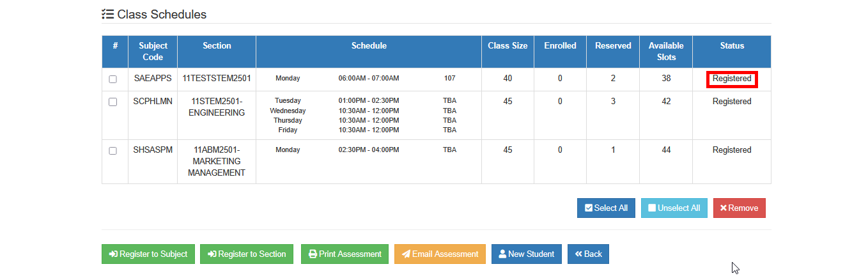Click Tuesday in SCPHLMN schedule
The width and height of the screenshot is (868, 278).
pos(288,101)
